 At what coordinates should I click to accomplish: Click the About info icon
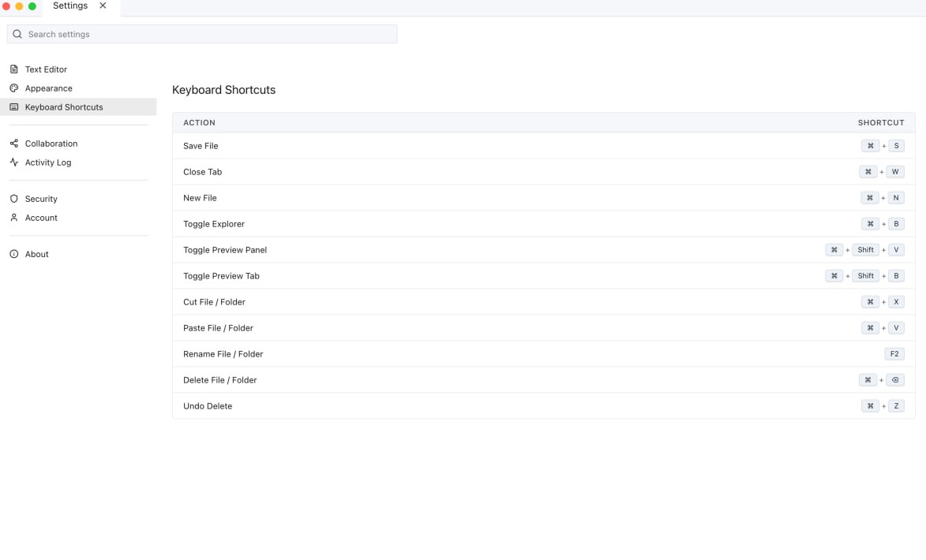[14, 254]
